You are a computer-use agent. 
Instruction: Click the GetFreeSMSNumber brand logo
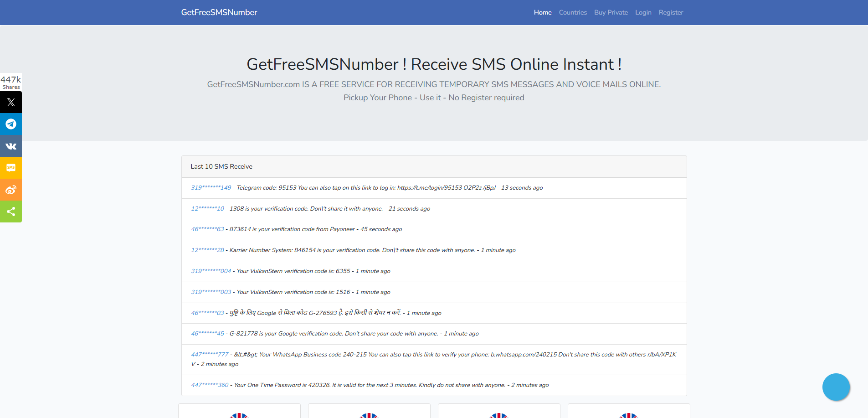(x=219, y=12)
